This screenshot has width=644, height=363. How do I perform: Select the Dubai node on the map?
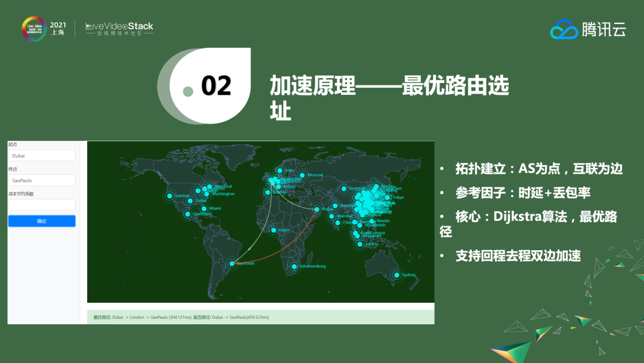[x=316, y=209]
